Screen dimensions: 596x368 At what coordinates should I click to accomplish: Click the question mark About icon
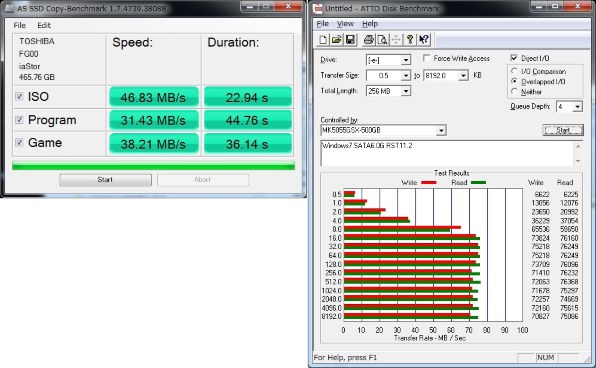pos(410,40)
